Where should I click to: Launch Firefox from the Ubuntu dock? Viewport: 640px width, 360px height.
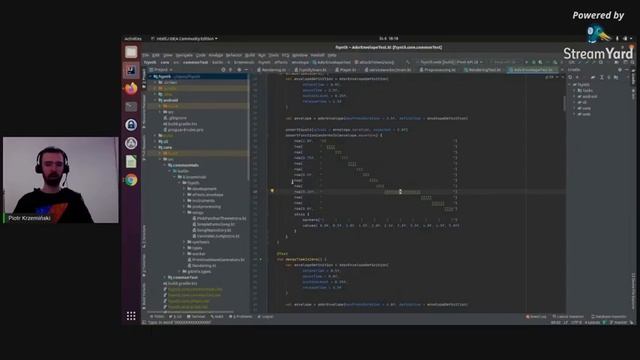pyautogui.click(x=131, y=89)
